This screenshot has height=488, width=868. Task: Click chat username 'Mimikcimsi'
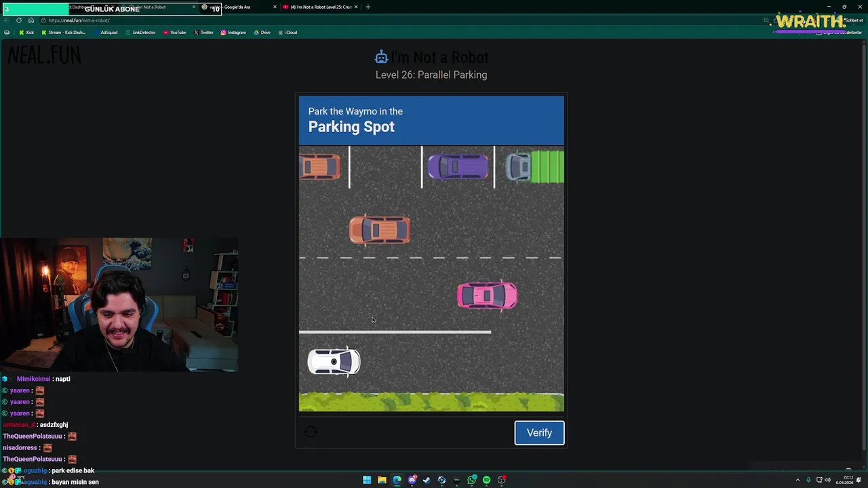(33, 379)
